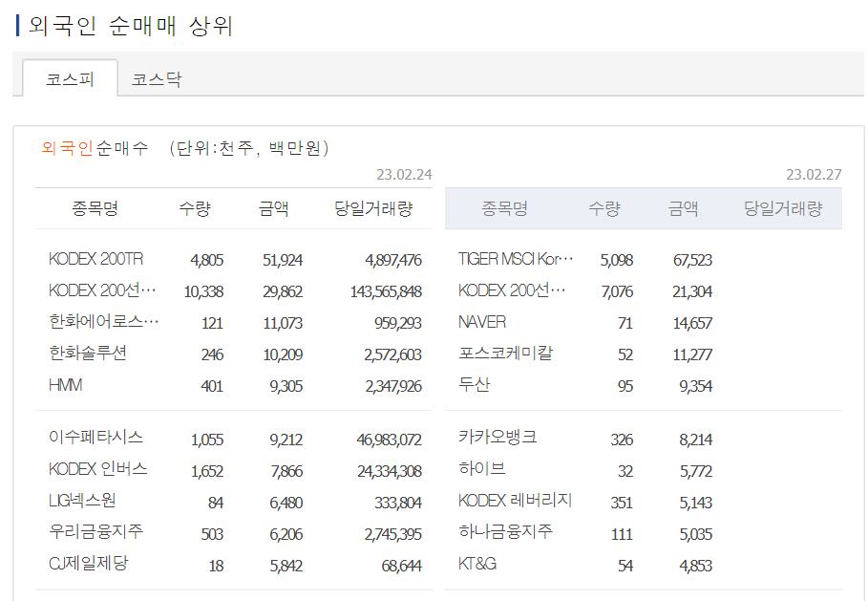Click 종목명 header under 23.02.24
This screenshot has height=601, width=868.
[x=95, y=208]
